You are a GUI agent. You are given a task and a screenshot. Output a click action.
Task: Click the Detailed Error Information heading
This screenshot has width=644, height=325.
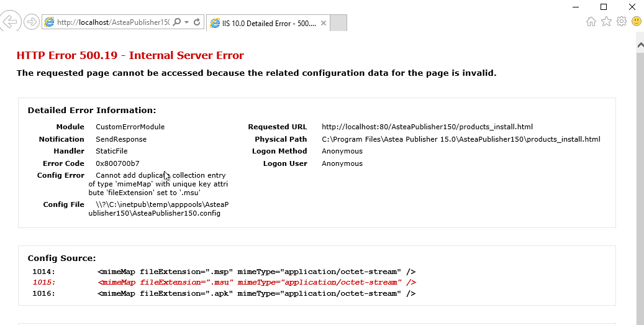pos(92,110)
